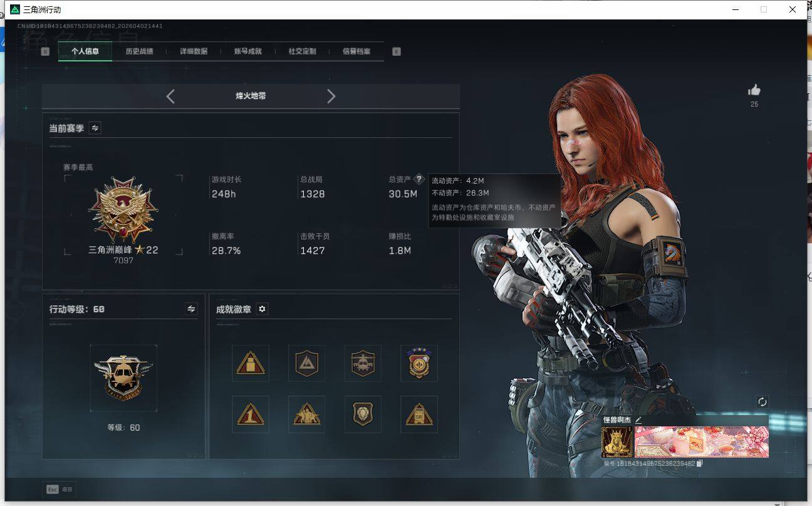Go to the mode after 烽火地带
Image resolution: width=812 pixels, height=506 pixels.
click(x=331, y=96)
